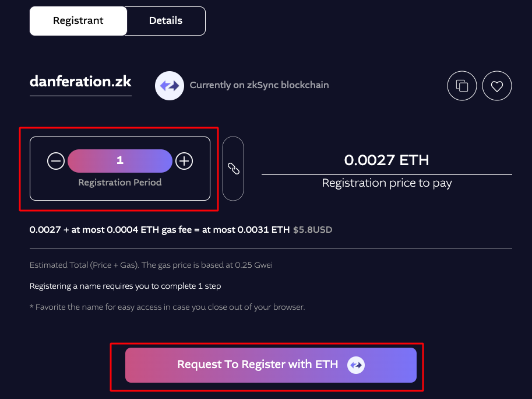532x399 pixels.
Task: Click the Request To Register with ETH button
Action: pyautogui.click(x=271, y=365)
